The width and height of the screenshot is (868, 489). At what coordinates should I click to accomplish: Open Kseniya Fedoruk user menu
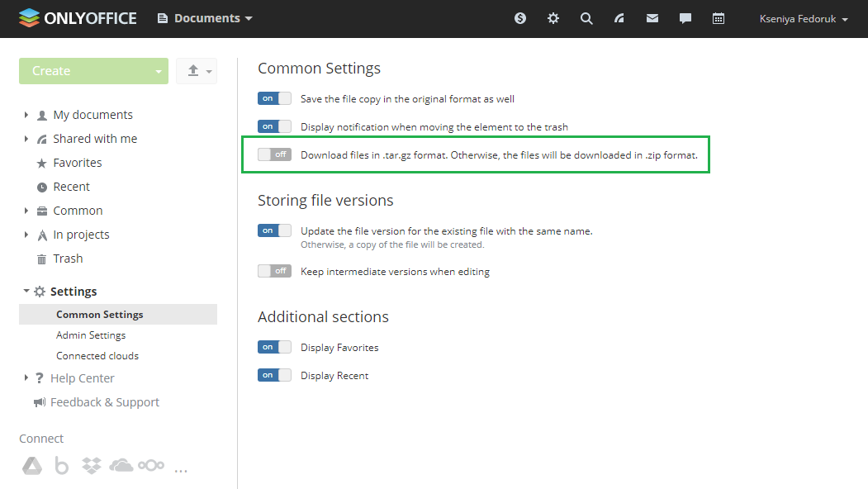pos(804,19)
